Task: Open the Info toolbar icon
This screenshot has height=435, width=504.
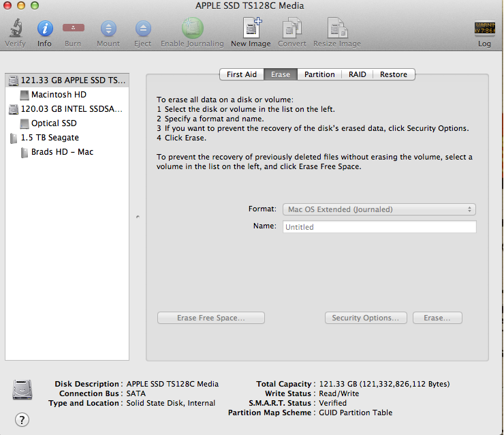Action: pos(45,28)
